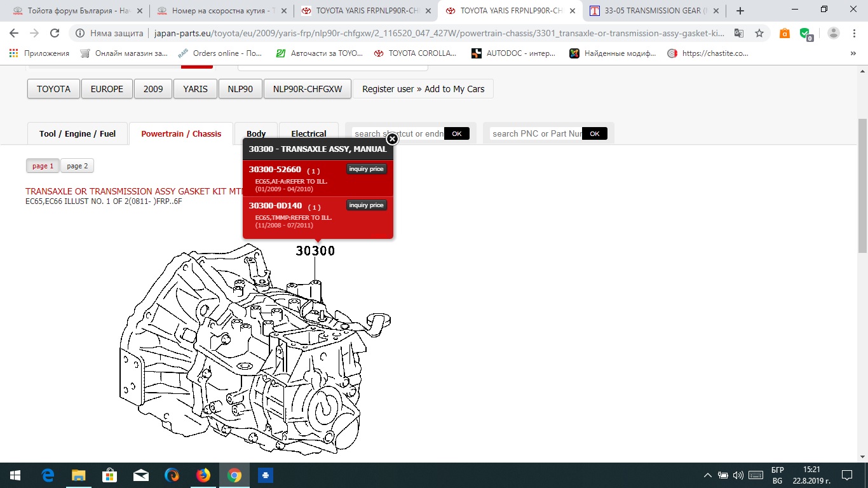
Task: Open File Explorer from taskbar
Action: point(78,475)
